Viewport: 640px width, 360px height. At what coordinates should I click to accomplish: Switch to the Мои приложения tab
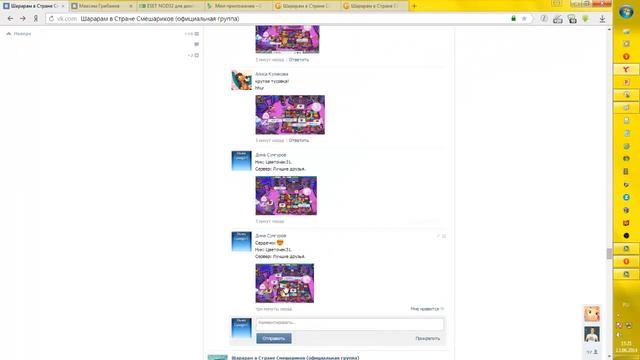238,6
